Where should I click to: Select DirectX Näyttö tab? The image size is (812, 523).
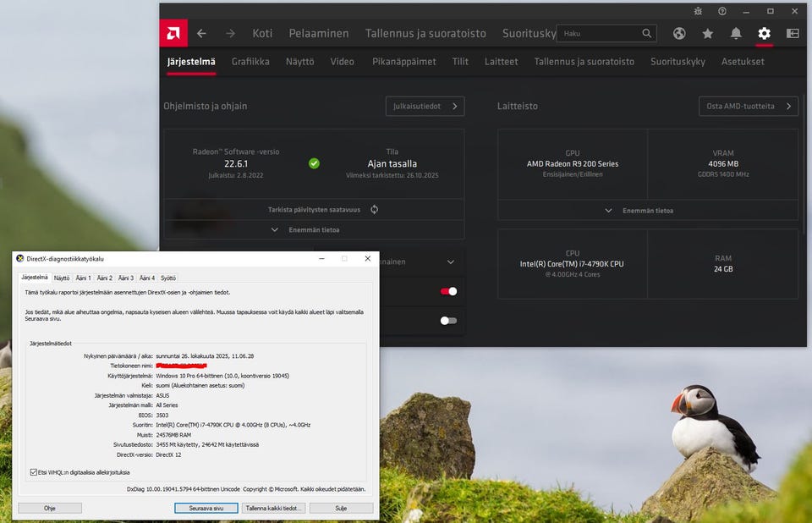(62, 278)
